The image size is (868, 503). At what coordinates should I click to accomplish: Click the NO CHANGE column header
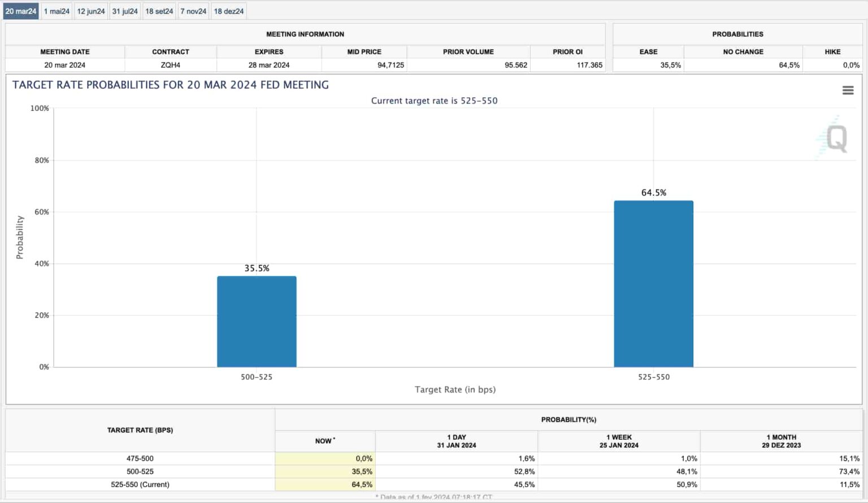coord(742,51)
